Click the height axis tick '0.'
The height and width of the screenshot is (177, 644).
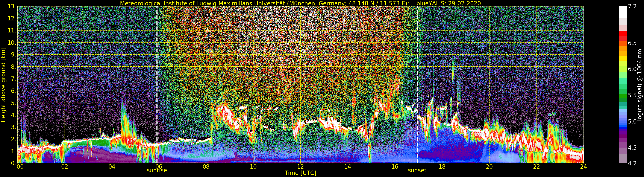click(x=14, y=163)
